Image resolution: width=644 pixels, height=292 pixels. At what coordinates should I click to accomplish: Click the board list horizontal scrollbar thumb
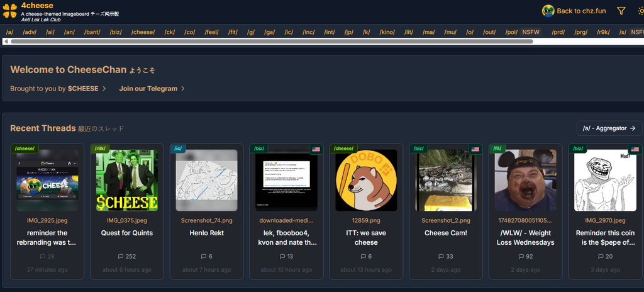coord(272,41)
